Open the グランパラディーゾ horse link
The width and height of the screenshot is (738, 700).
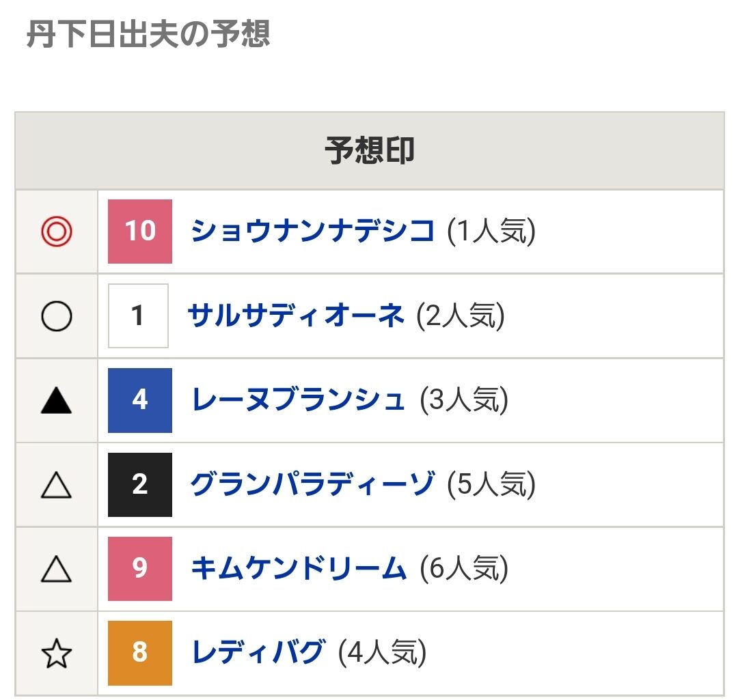tap(312, 484)
